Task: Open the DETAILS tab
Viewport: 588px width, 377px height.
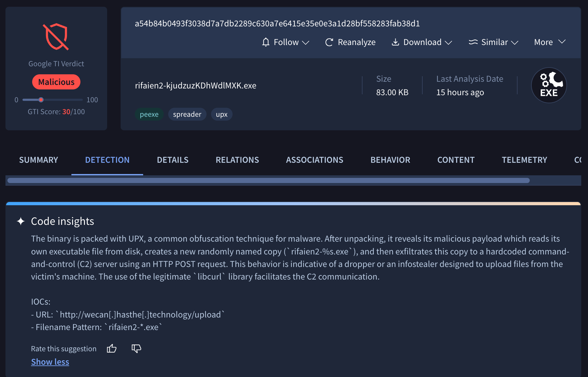Action: click(173, 160)
